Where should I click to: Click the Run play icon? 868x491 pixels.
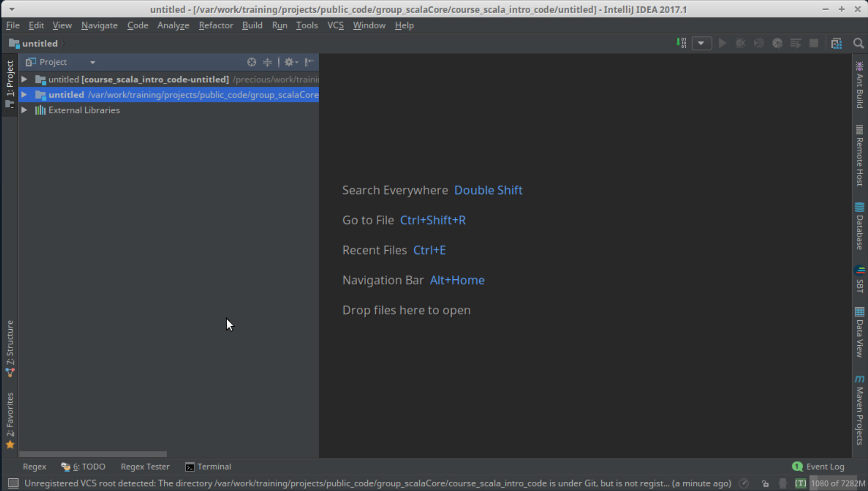coord(722,43)
